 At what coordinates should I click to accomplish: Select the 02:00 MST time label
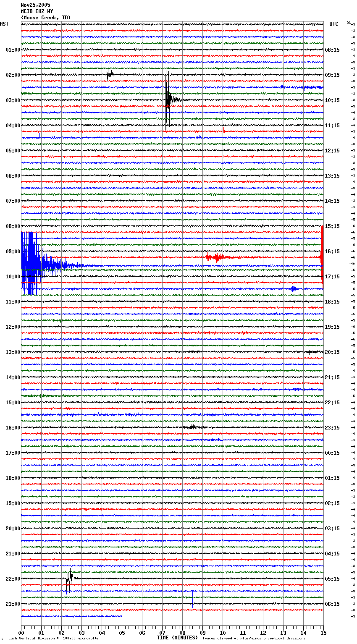tap(13, 75)
